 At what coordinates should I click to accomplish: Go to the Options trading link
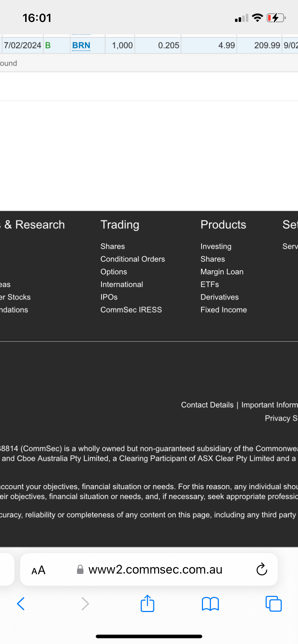(x=114, y=272)
